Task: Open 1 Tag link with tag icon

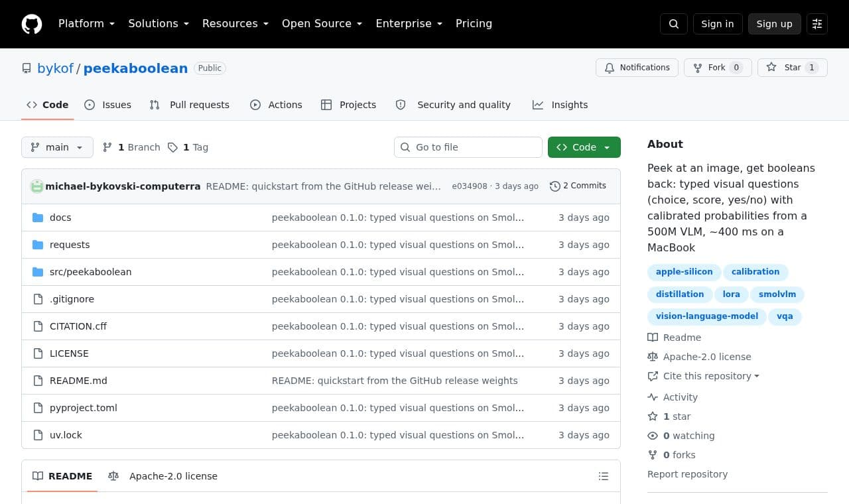Action: (x=188, y=147)
